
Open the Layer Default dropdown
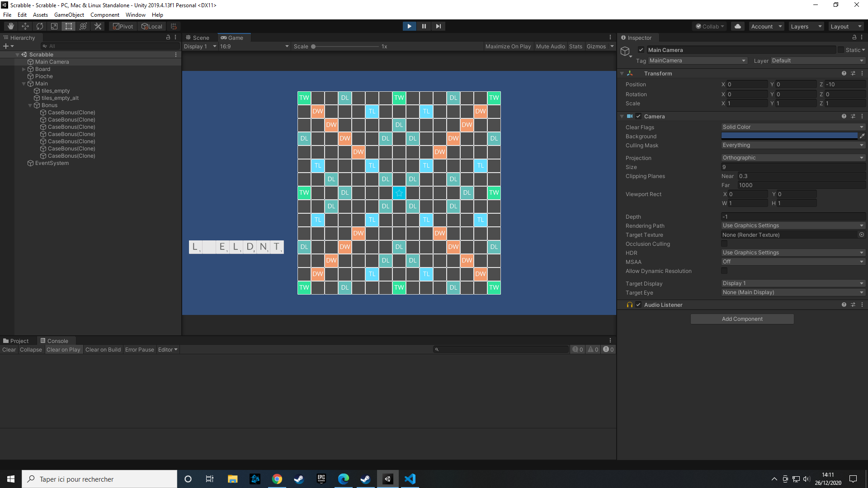pyautogui.click(x=816, y=61)
